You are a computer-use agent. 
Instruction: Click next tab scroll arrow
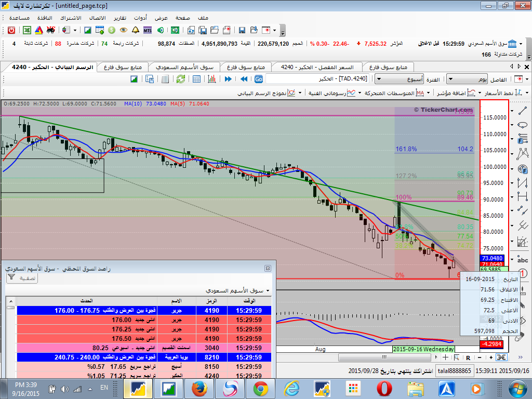coord(519,66)
